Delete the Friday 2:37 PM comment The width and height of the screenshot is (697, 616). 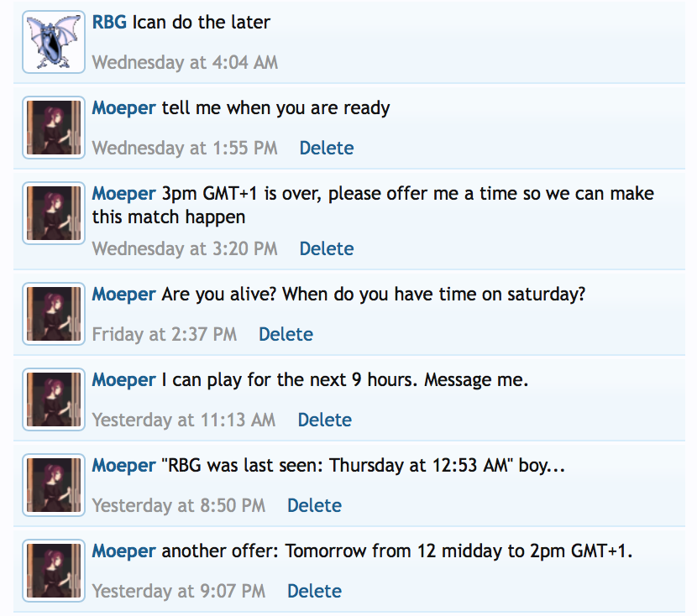pos(286,335)
